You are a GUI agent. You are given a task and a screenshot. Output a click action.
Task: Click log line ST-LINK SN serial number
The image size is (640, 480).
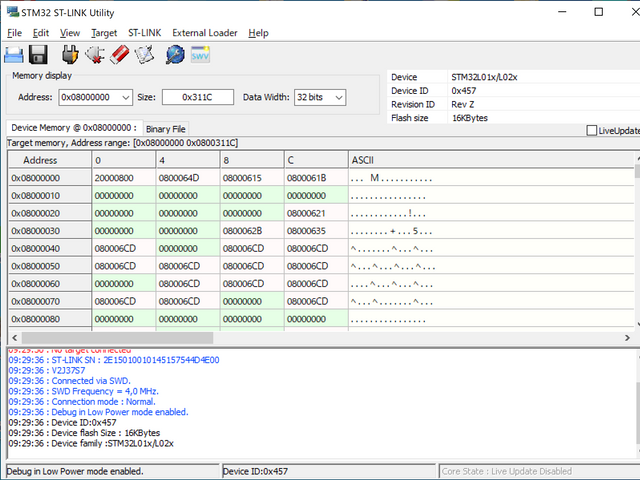(x=114, y=360)
